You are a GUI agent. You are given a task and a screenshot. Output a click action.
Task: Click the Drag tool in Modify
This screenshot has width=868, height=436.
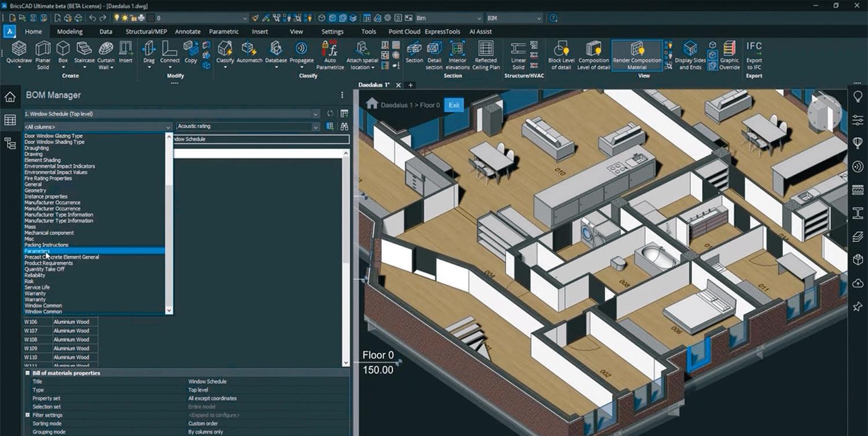(149, 52)
